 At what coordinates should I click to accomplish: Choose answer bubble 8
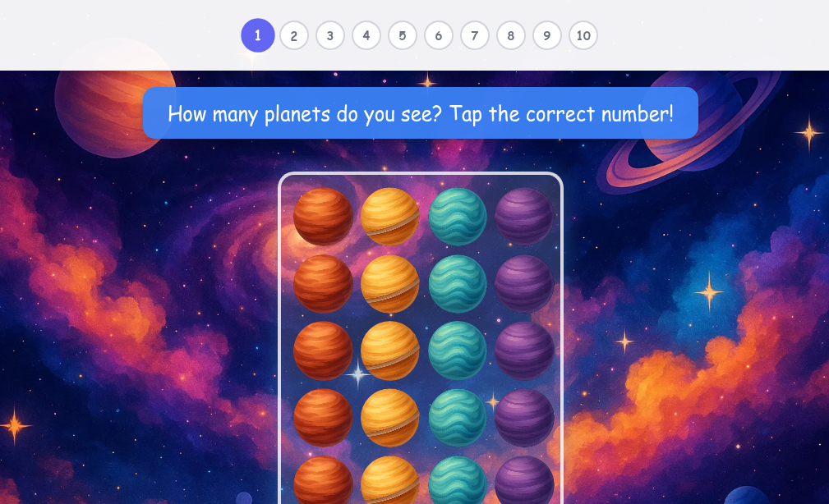(x=510, y=35)
